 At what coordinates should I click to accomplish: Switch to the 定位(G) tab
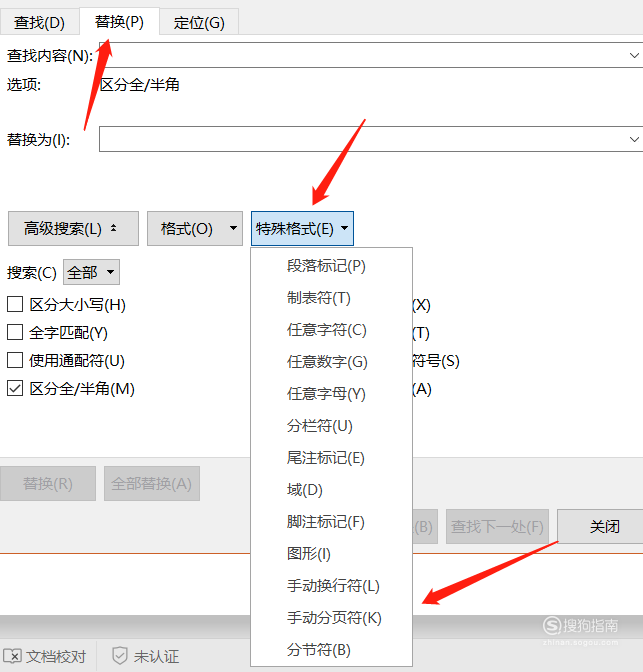pyautogui.click(x=199, y=22)
